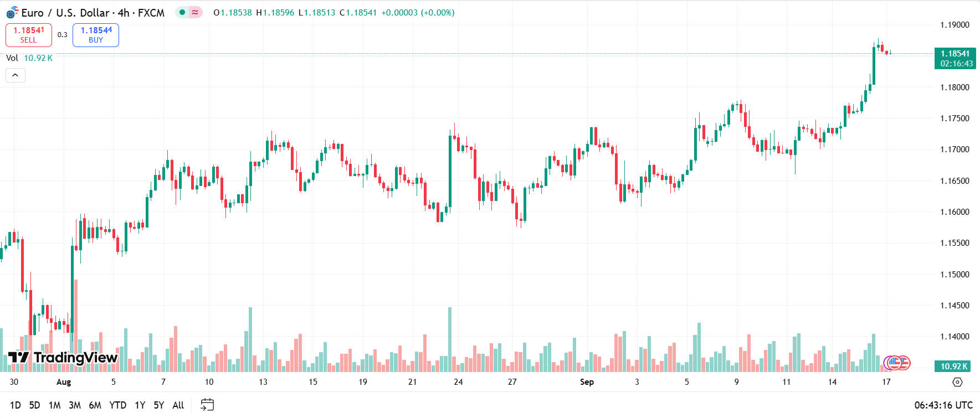980x418 pixels.
Task: Collapse the indicator legend with chevron arrow
Action: point(16,75)
